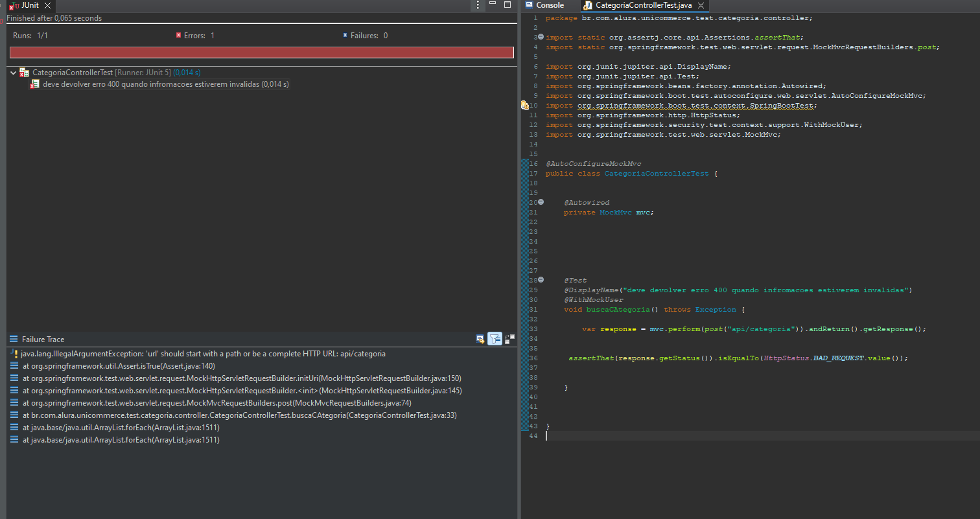Maximize the JUnit view panel

(507, 5)
